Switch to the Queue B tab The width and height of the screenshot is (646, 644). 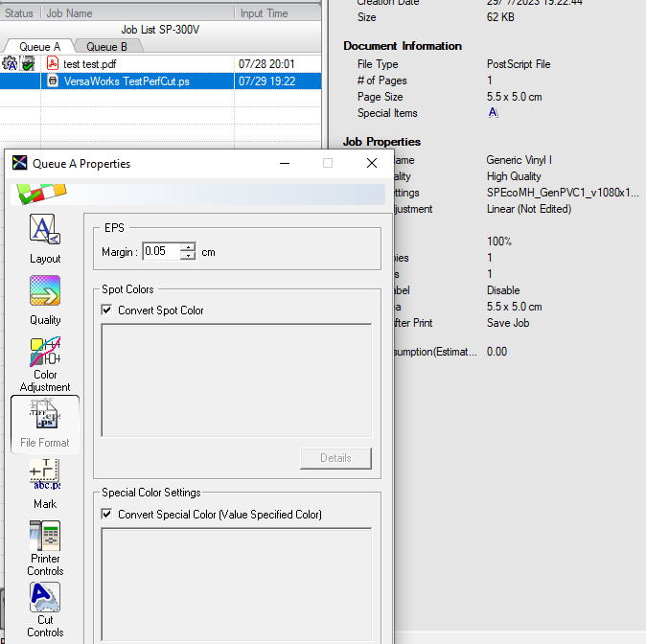106,47
